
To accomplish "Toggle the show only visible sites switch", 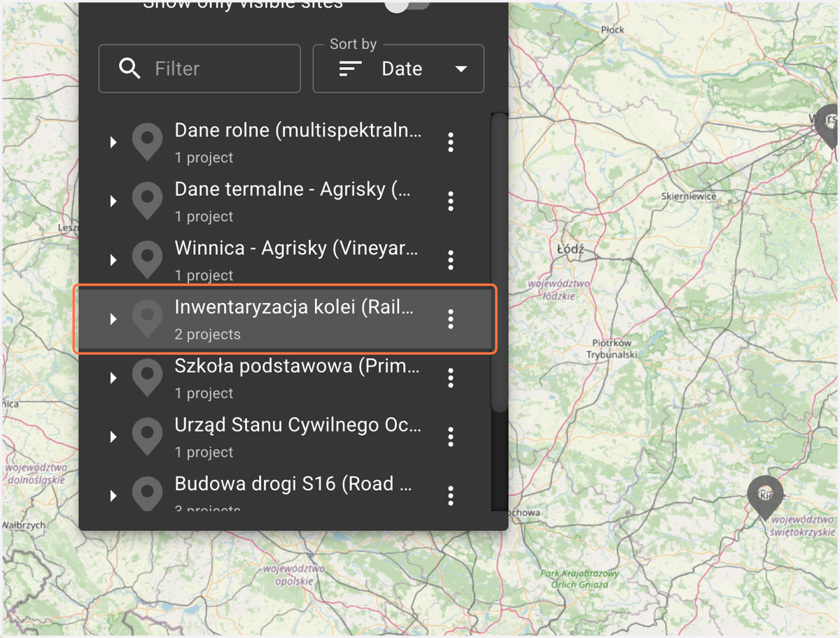I will pos(407,6).
